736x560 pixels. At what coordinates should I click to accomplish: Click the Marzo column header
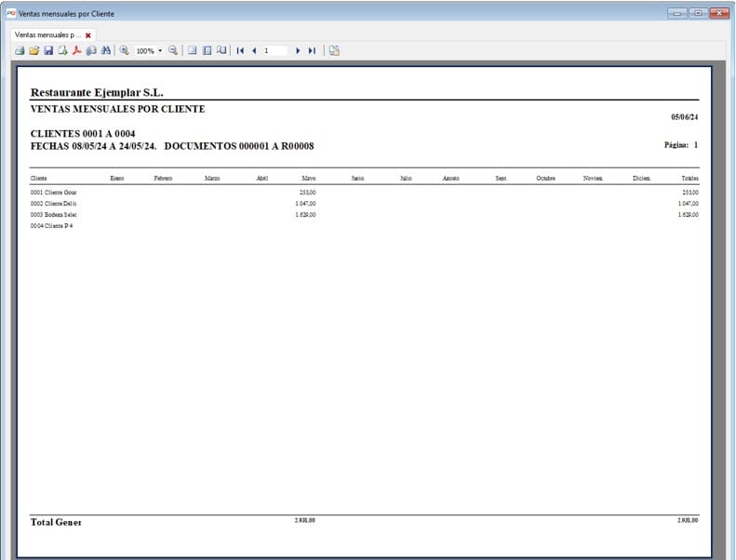click(212, 179)
